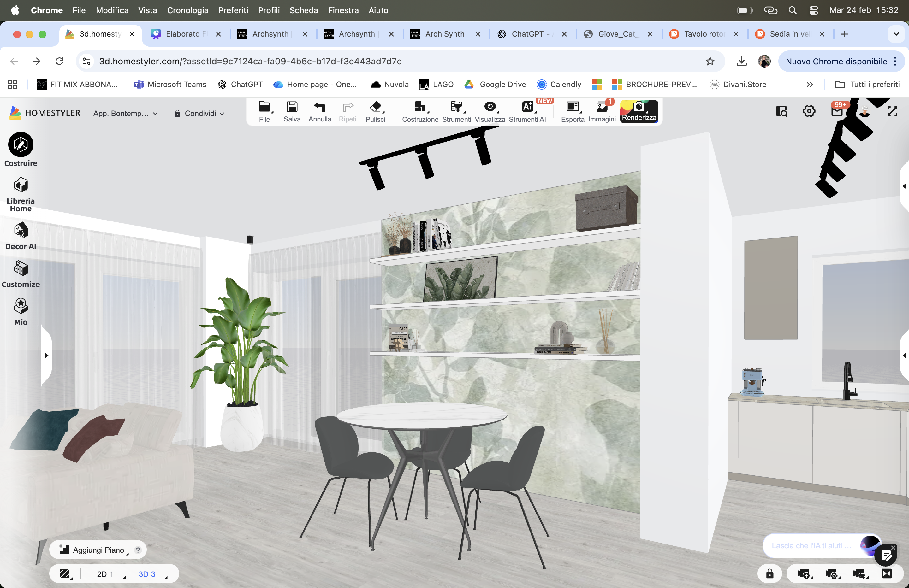Undo last action with Annulla
The width and height of the screenshot is (909, 588).
pos(319,111)
